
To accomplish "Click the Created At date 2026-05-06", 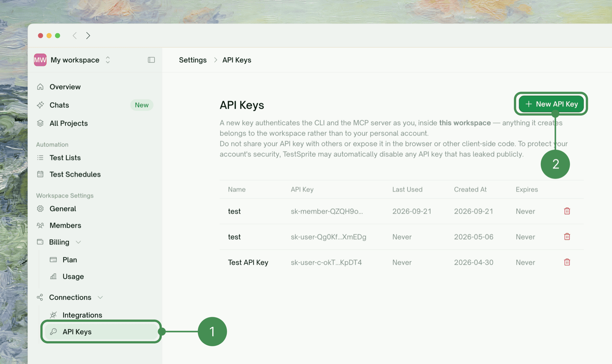I will tap(474, 237).
